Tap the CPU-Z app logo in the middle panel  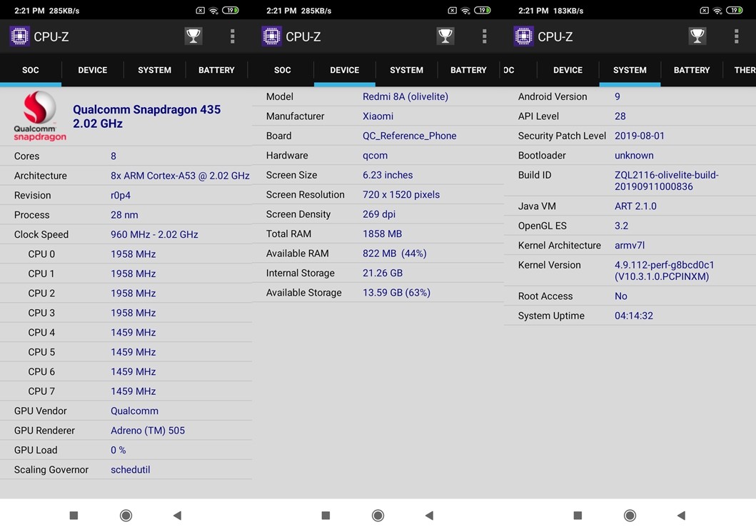point(271,36)
